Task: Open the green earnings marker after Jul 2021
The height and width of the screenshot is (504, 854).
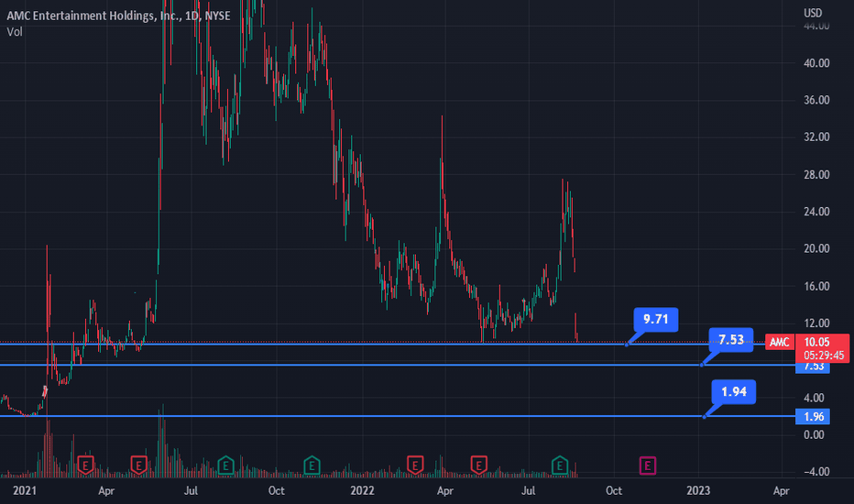Action: pos(225,466)
